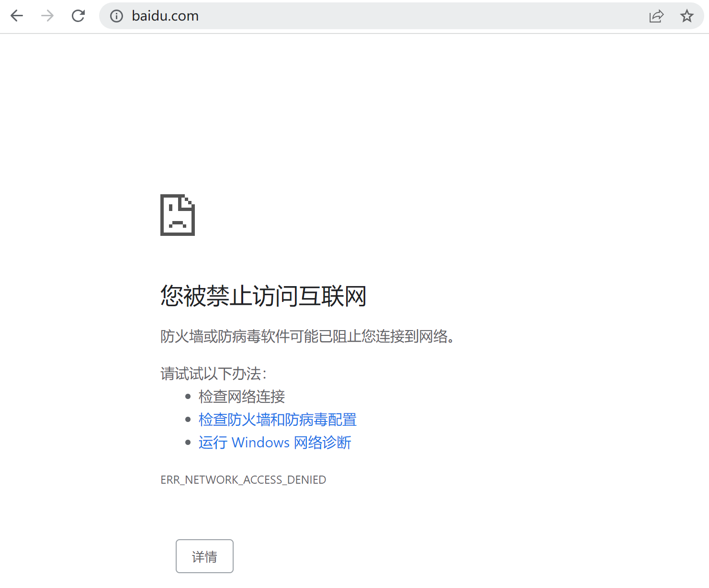The width and height of the screenshot is (709, 588).
Task: Click the ERR_NETWORK_ACCESS_DENIED error code
Action: pos(243,480)
